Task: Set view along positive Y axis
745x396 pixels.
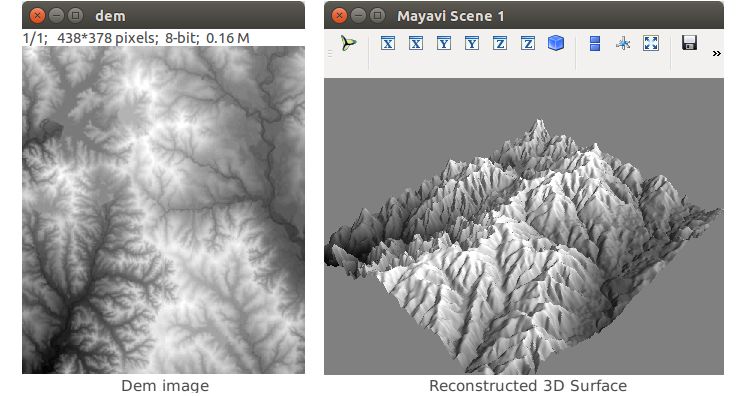Action: [x=444, y=43]
